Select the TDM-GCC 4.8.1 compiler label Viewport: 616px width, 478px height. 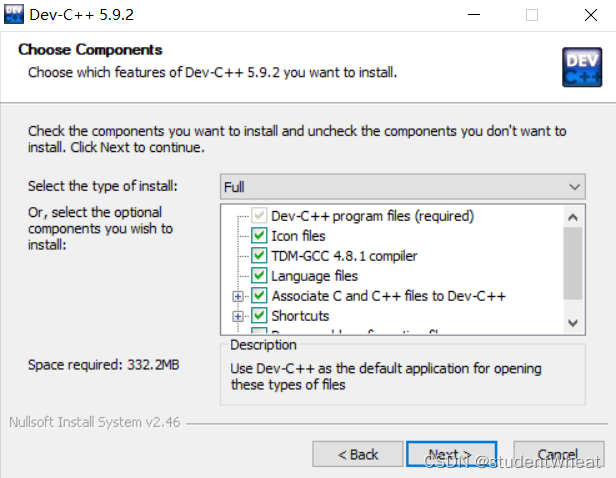(344, 256)
